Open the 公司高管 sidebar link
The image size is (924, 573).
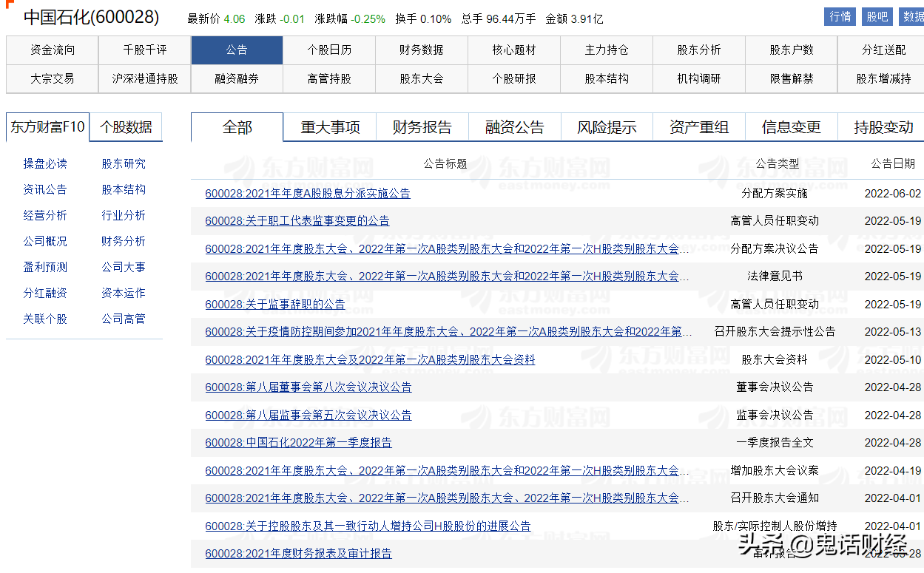coord(124,319)
